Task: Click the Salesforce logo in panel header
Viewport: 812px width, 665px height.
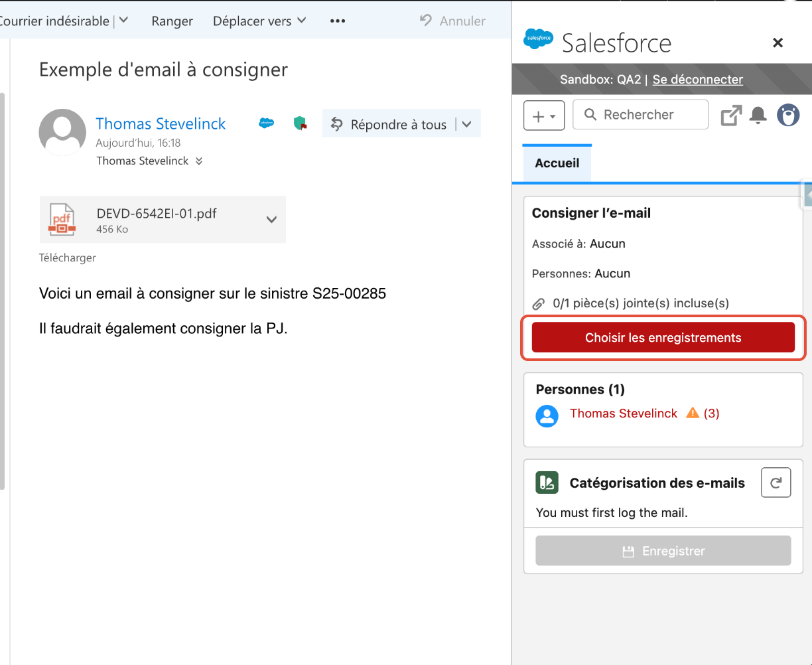Action: 538,39
